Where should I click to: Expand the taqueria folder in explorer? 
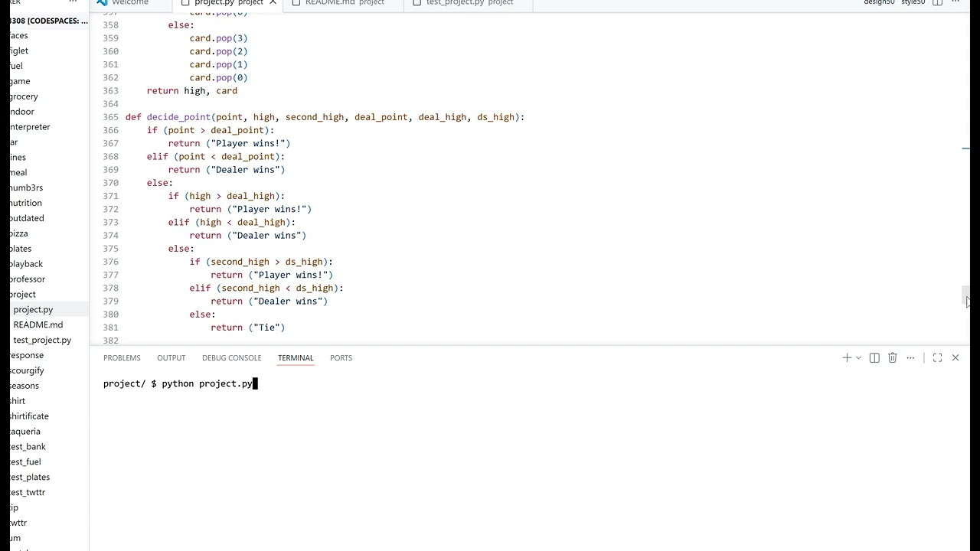click(25, 432)
